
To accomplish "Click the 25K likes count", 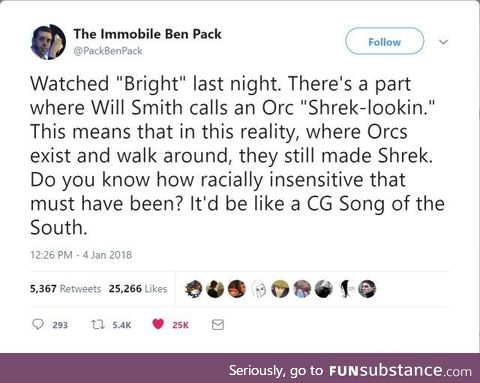I will [180, 325].
